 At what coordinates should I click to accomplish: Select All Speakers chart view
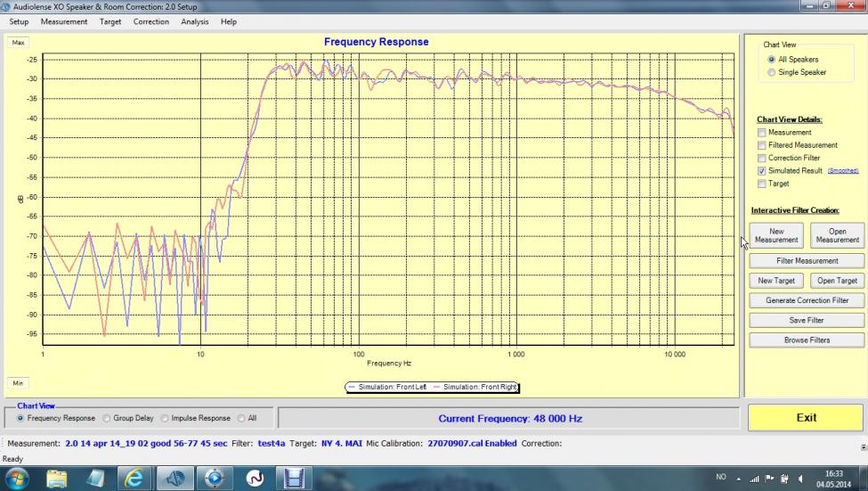point(771,60)
